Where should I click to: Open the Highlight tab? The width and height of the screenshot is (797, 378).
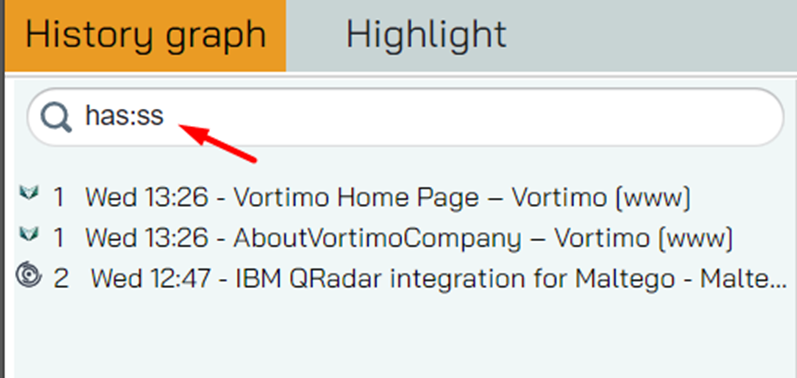[x=426, y=36]
